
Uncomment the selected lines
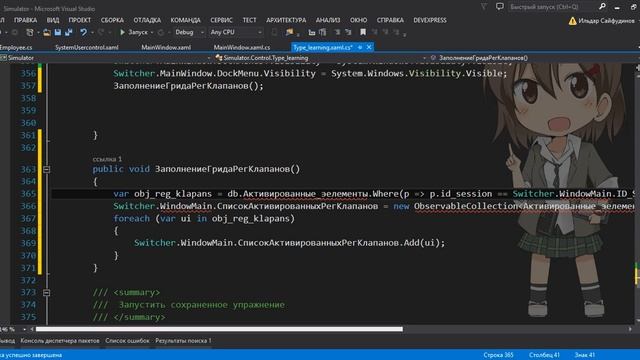coord(348,32)
